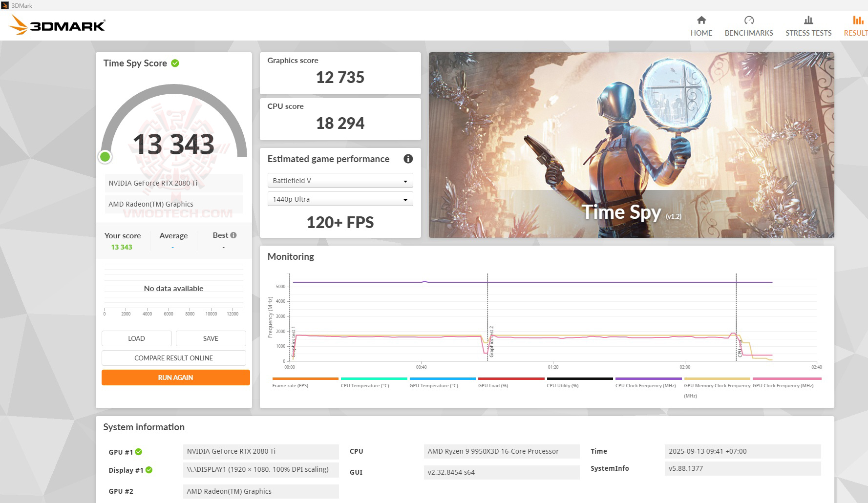
Task: Open the Battlefield V game dropdown
Action: click(x=340, y=180)
